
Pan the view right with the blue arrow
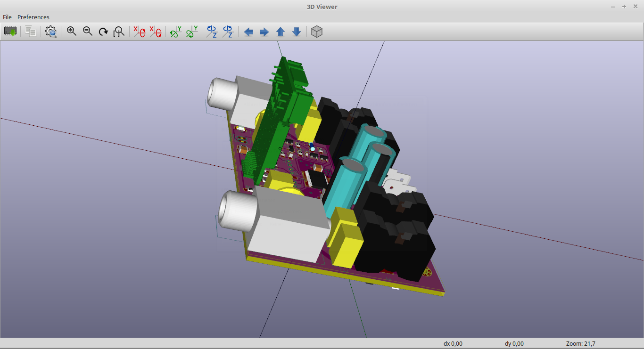point(264,32)
